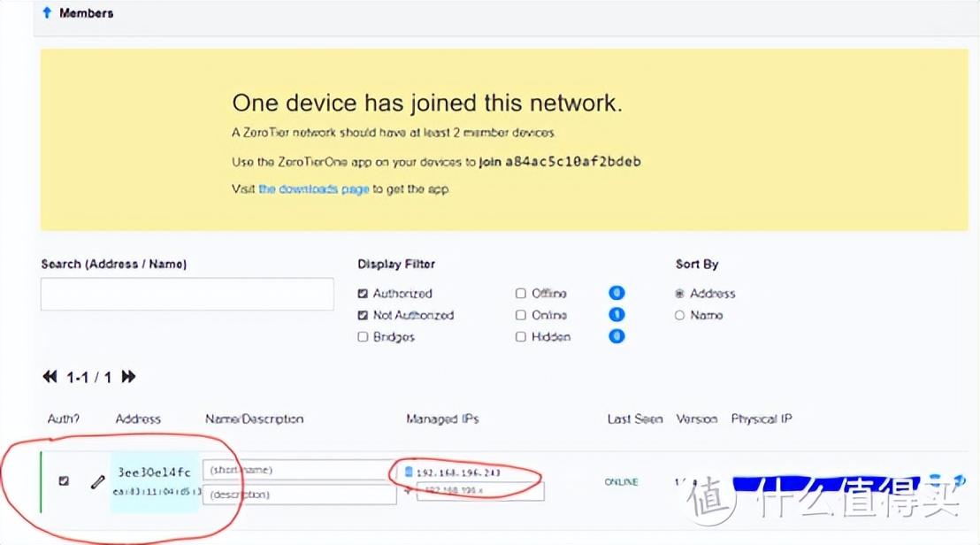Click the Display Filter heading

pyautogui.click(x=396, y=264)
